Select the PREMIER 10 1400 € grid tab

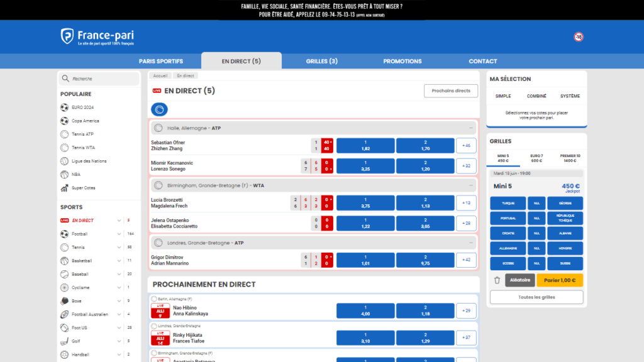point(570,158)
